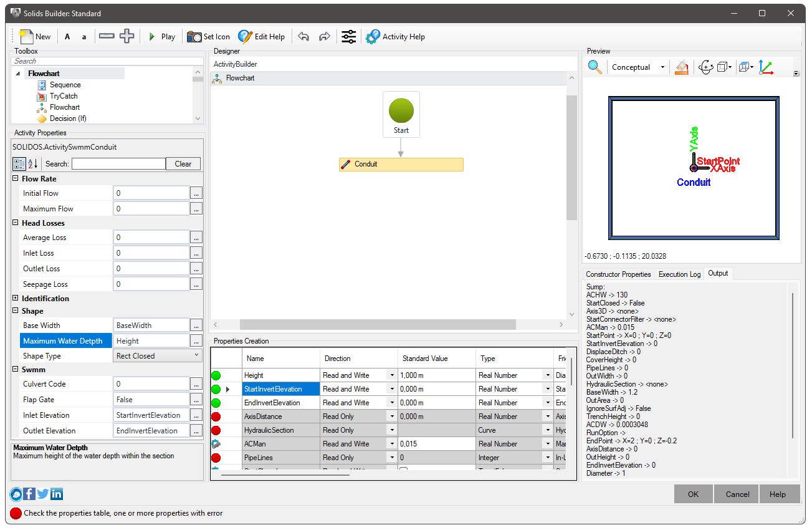This screenshot has height=530, width=812.
Task: Click the Twitter icon
Action: [x=43, y=494]
